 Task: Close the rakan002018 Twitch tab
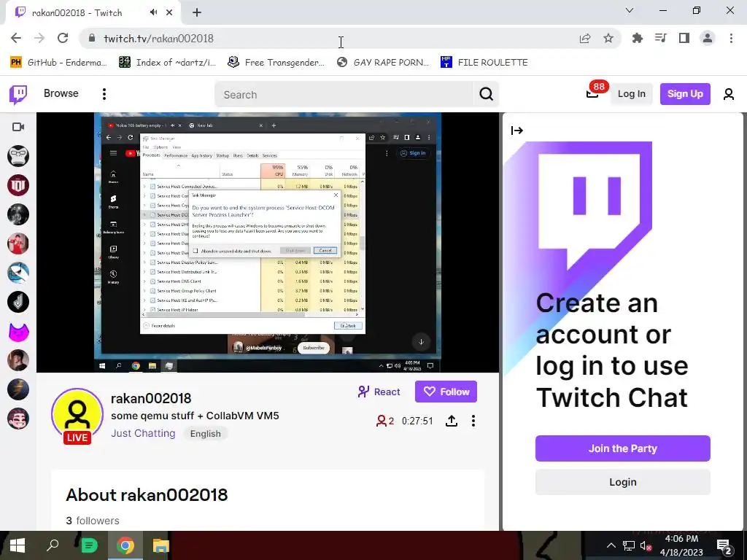169,12
